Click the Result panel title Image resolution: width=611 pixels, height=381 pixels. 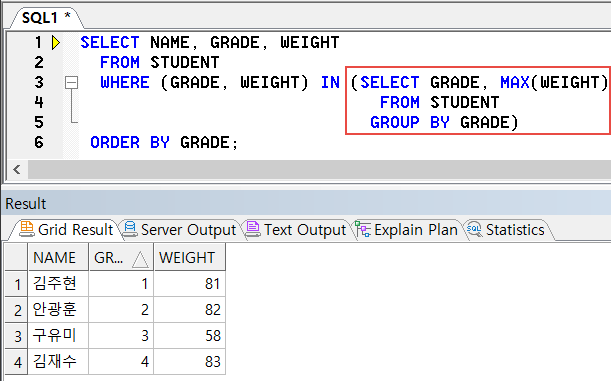tap(26, 204)
